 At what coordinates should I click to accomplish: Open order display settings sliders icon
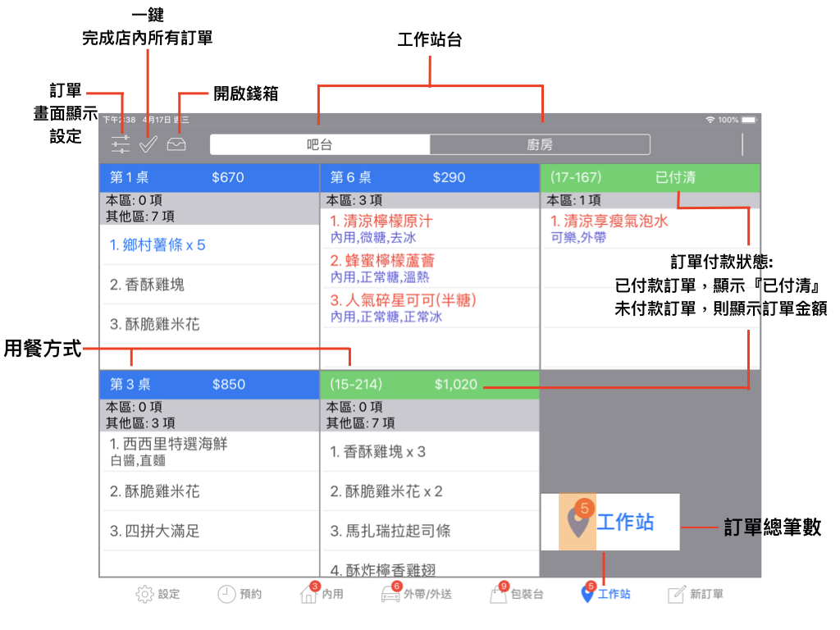pyautogui.click(x=121, y=144)
